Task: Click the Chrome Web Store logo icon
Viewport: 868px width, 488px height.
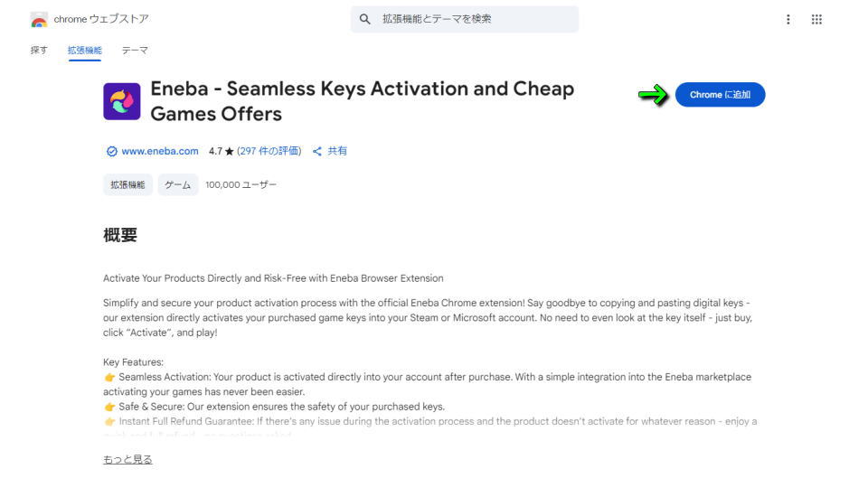Action: [x=39, y=20]
